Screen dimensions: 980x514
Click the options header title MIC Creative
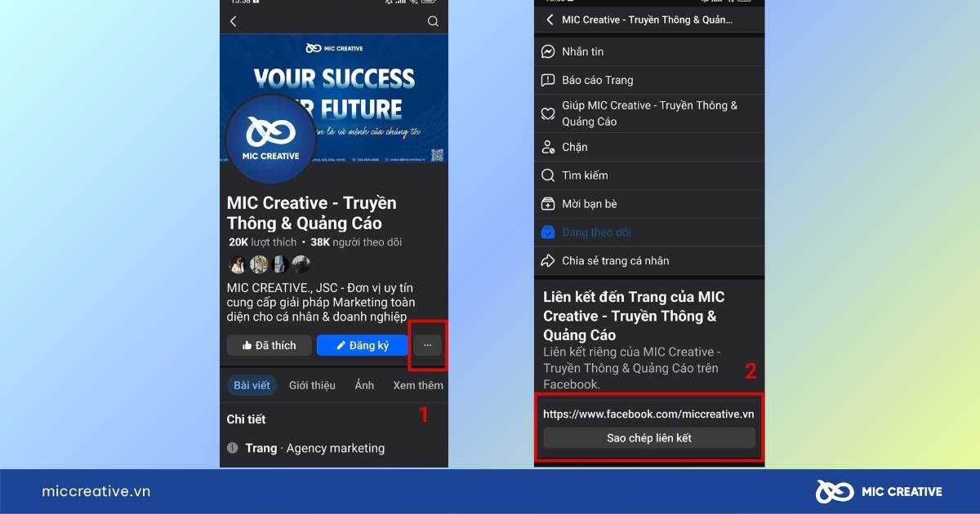point(648,20)
